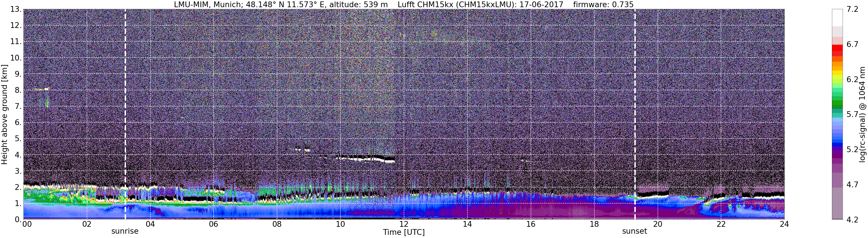The height and width of the screenshot is (238, 868).
Task: Click the height axis tick label 10.
Action: pyautogui.click(x=16, y=58)
